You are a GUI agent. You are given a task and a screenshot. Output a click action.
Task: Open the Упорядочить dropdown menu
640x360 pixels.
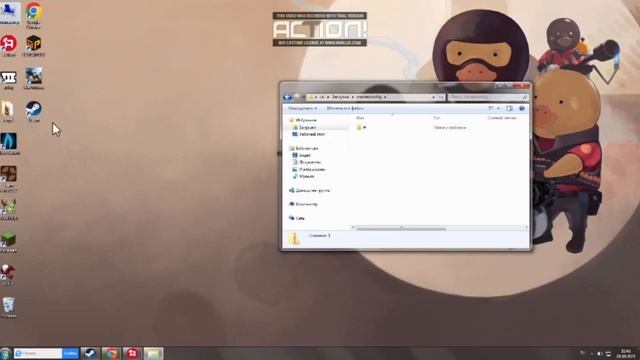pos(302,108)
